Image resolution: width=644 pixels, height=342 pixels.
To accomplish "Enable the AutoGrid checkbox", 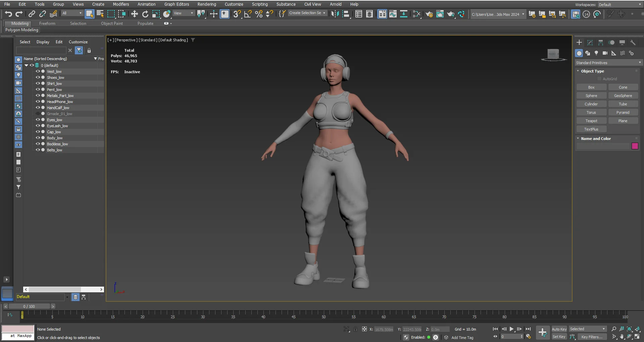I will click(599, 79).
